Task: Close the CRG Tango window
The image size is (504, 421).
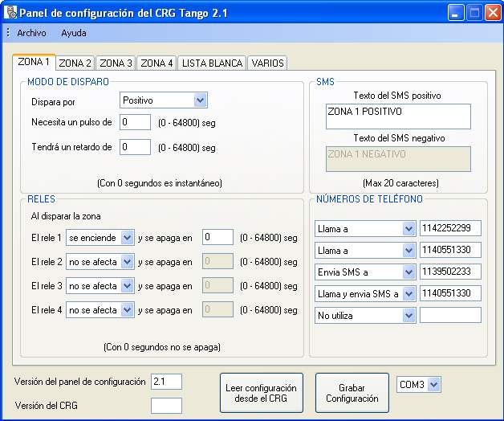Action: click(x=493, y=13)
